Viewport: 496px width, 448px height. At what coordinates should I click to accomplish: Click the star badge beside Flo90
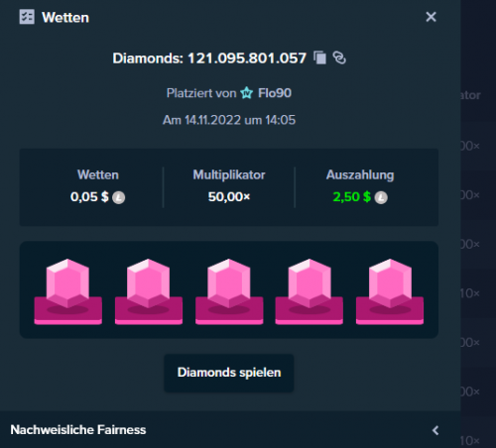246,93
